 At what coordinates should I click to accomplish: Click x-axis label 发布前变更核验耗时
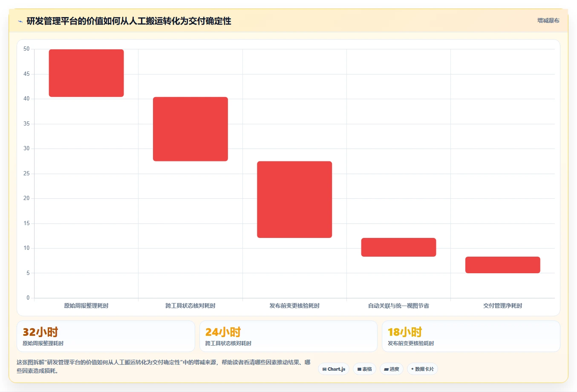pyautogui.click(x=294, y=306)
